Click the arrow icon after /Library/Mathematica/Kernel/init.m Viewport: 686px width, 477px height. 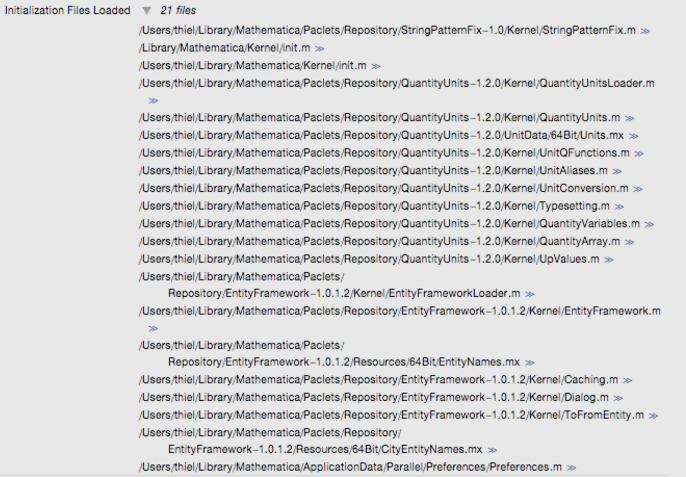point(320,49)
